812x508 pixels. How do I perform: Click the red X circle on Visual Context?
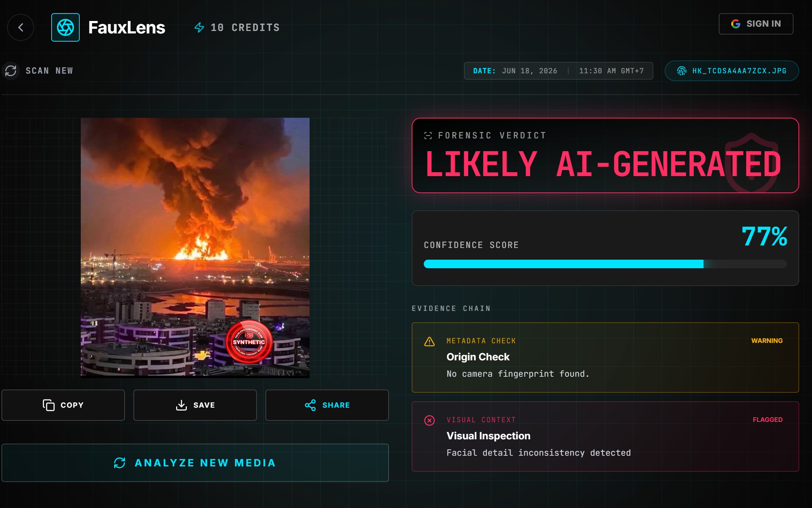429,420
